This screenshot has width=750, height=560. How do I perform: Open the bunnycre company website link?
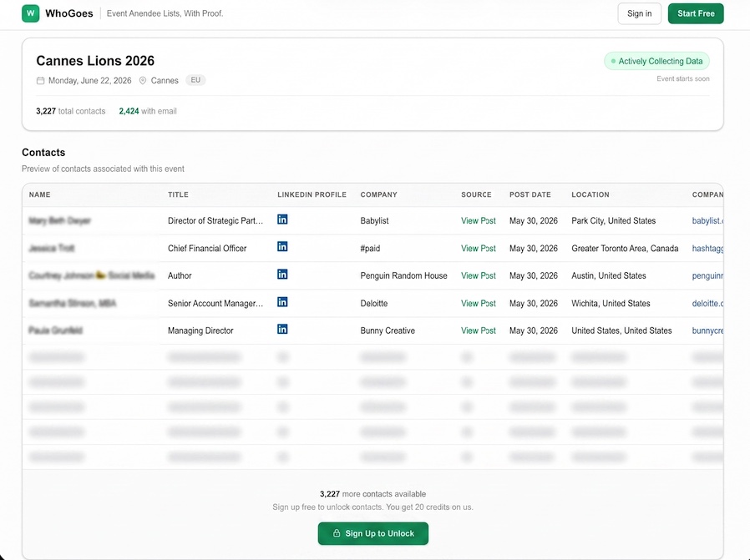707,330
